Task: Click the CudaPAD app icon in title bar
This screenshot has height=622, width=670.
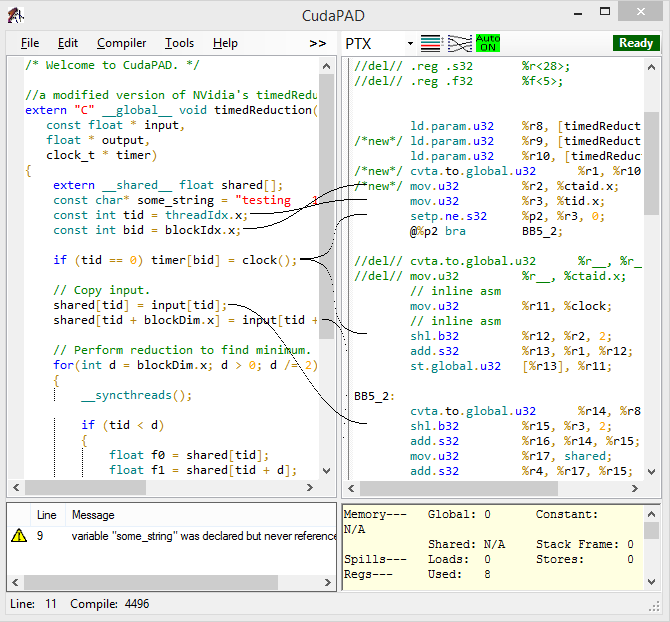Action: pos(15,14)
